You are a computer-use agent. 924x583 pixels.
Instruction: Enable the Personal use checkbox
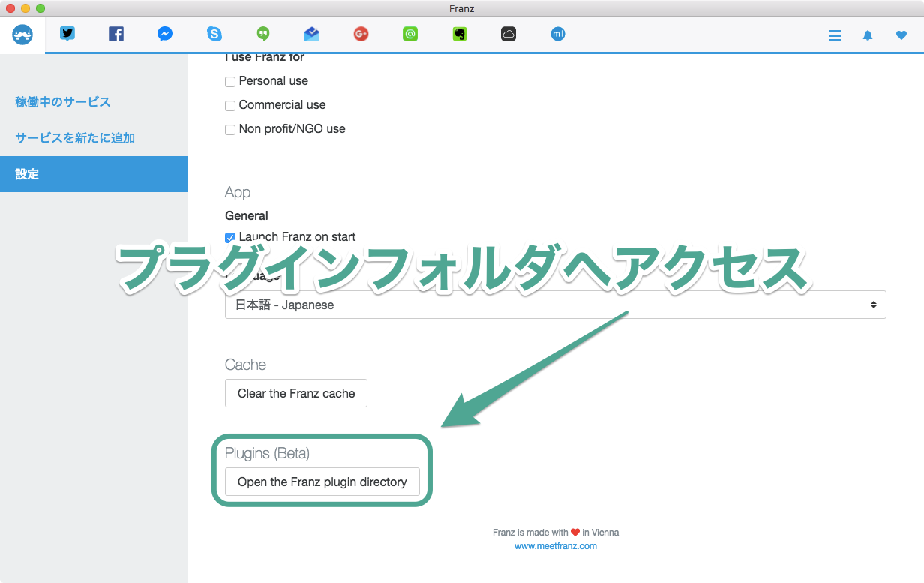click(x=230, y=81)
